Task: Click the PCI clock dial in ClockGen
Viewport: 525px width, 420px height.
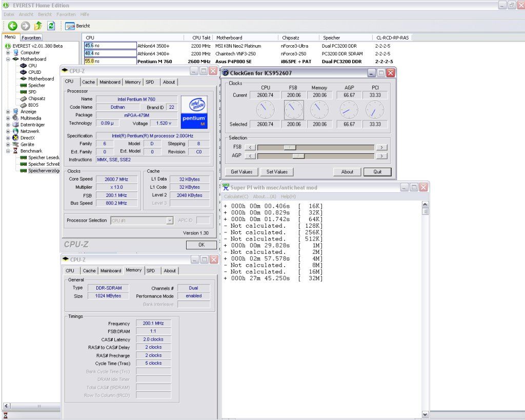Action: click(375, 110)
